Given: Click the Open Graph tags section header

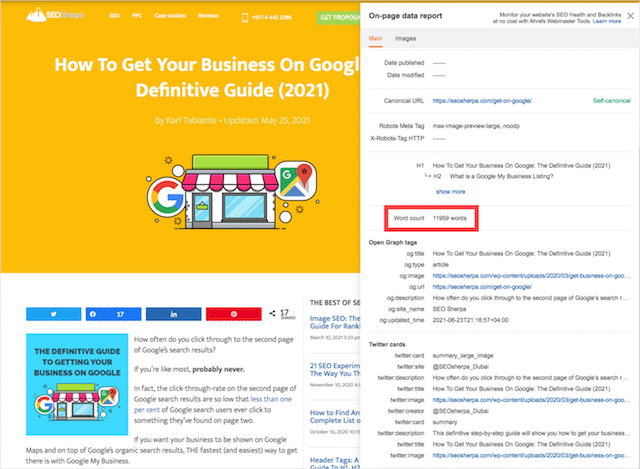Looking at the screenshot, I should tap(393, 242).
